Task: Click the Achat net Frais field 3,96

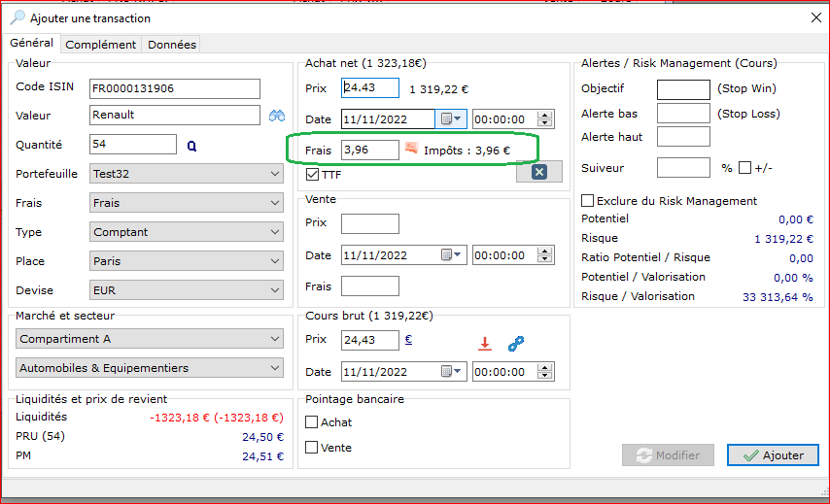Action: (370, 150)
